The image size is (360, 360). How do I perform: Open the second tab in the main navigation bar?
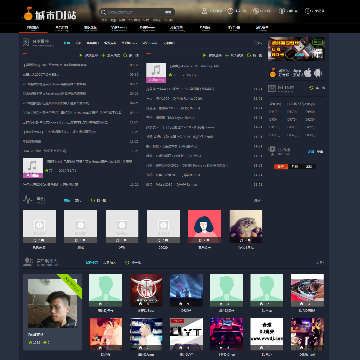click(61, 28)
